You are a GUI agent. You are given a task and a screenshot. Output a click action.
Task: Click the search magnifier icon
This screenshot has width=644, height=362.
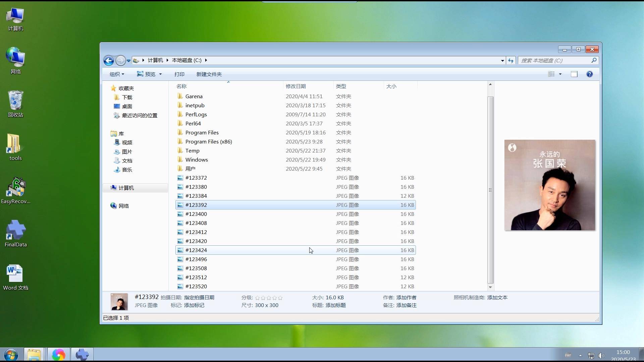click(x=594, y=60)
